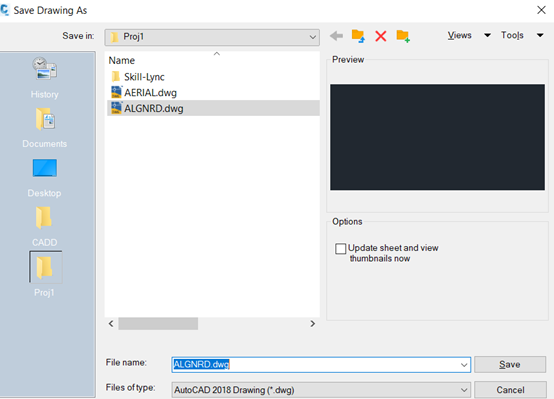Open CADD folder in places sidebar
The height and width of the screenshot is (399, 554).
[45, 227]
